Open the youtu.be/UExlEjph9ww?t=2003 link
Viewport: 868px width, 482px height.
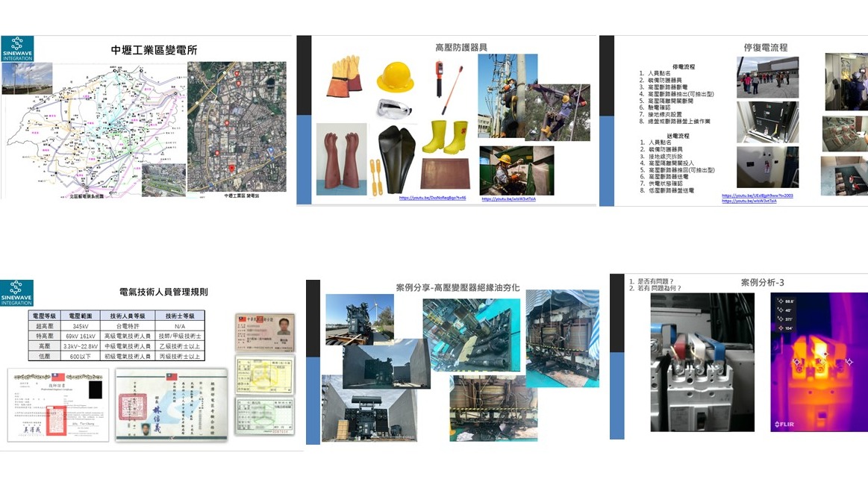pyautogui.click(x=757, y=195)
